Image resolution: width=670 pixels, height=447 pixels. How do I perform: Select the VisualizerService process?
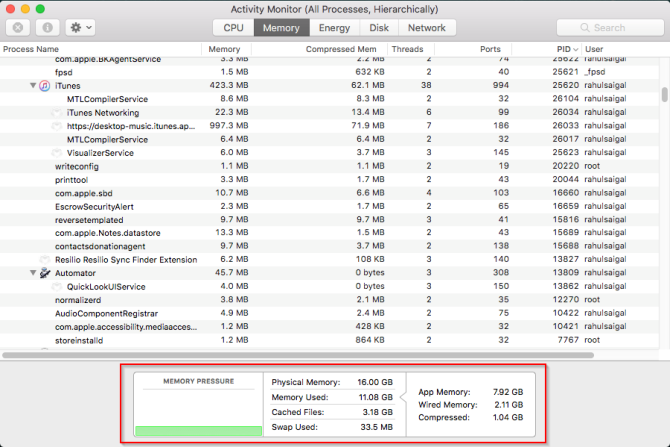tap(329, 153)
